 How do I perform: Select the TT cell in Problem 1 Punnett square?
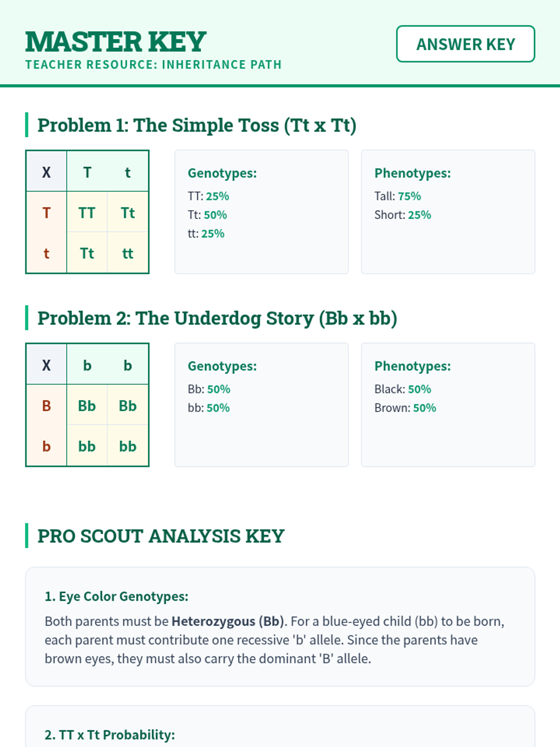point(87,213)
